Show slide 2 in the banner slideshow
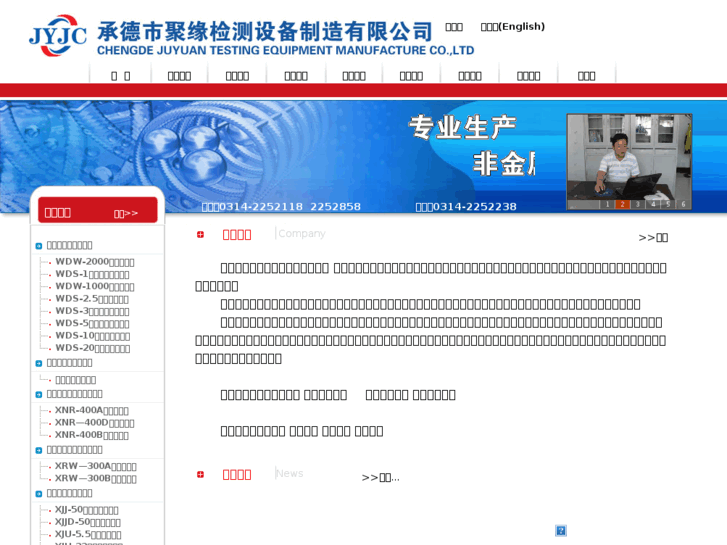727x545 pixels. pos(622,204)
